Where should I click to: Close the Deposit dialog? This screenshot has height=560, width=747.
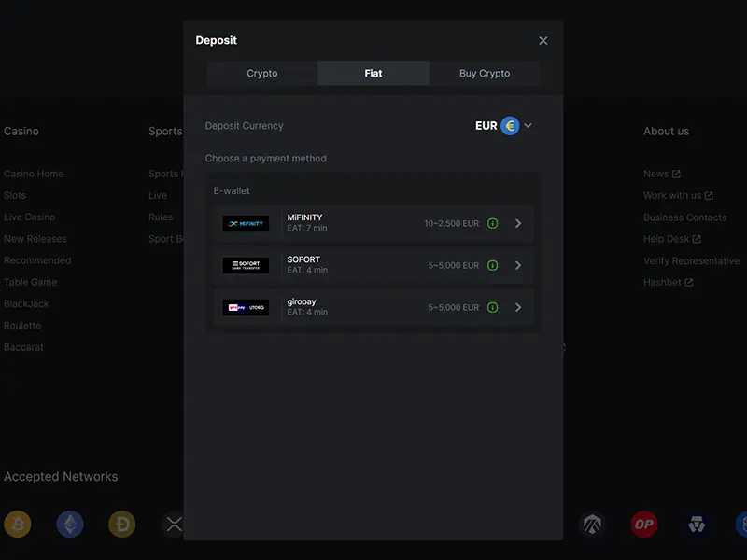pos(543,40)
